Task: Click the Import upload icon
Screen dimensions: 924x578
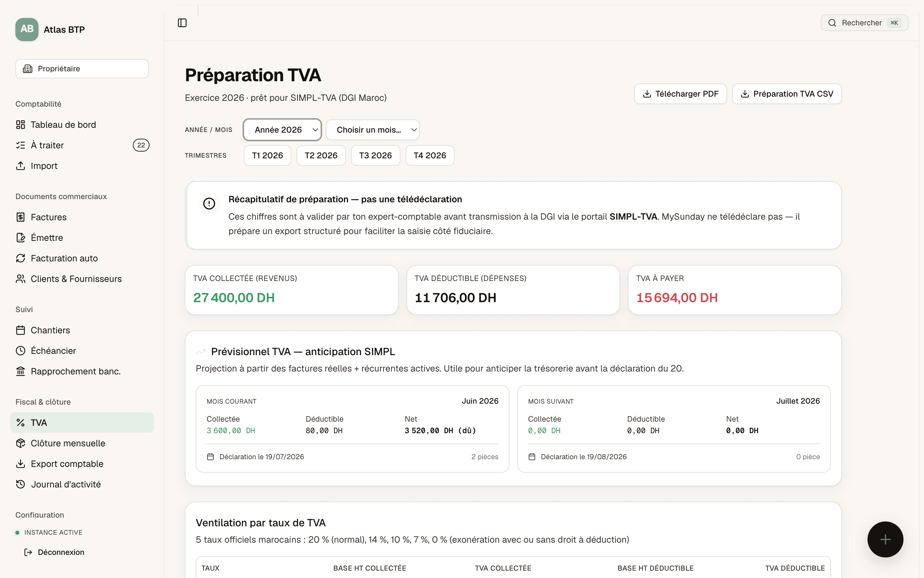Action: (x=21, y=165)
